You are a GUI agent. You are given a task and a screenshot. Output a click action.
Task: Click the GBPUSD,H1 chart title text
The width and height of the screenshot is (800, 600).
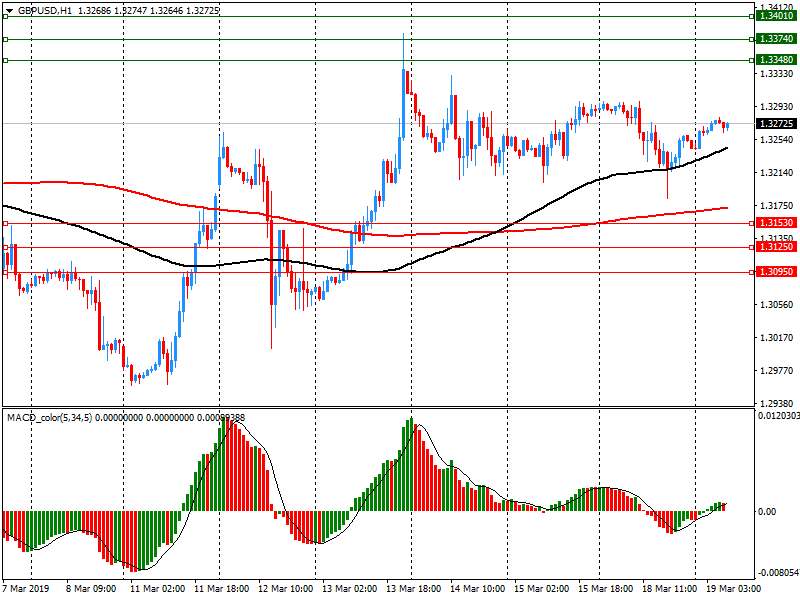45,9
